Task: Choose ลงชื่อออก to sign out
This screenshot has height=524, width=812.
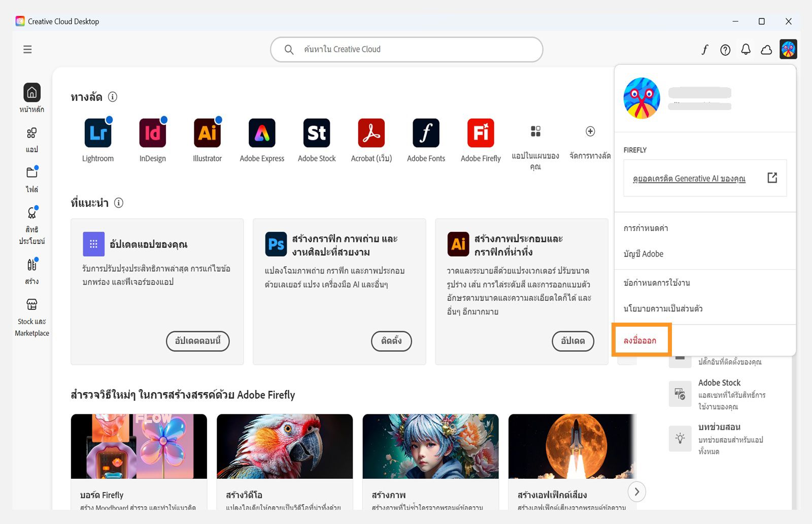Action: click(640, 340)
